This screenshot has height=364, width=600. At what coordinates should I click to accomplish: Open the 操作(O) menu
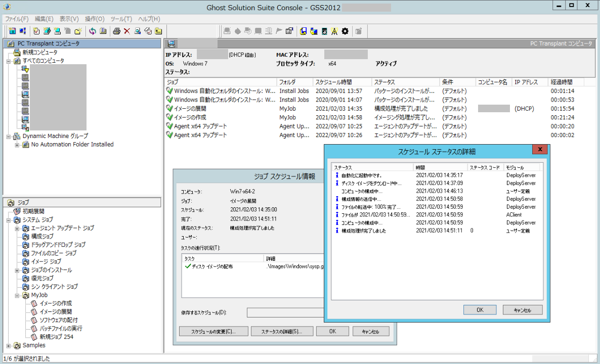[95, 19]
